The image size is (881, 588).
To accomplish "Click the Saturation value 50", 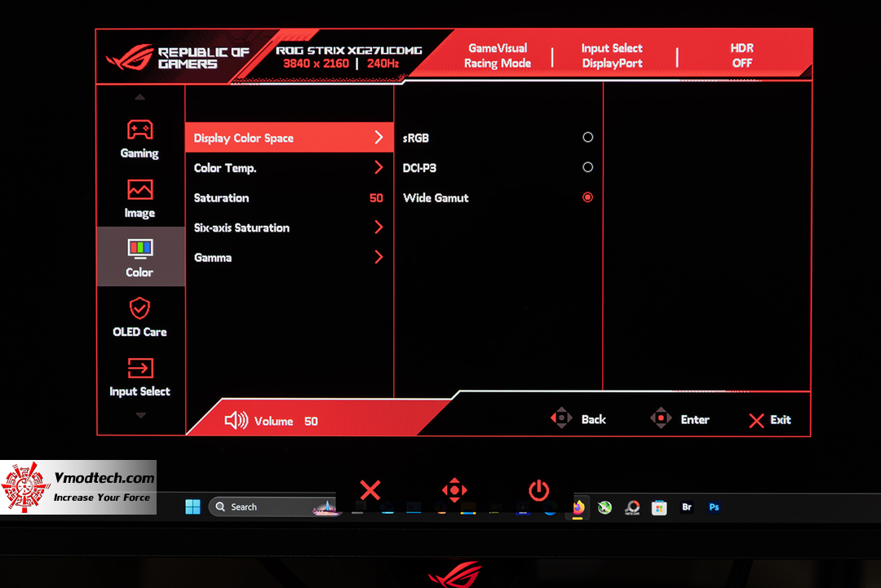I will click(376, 197).
